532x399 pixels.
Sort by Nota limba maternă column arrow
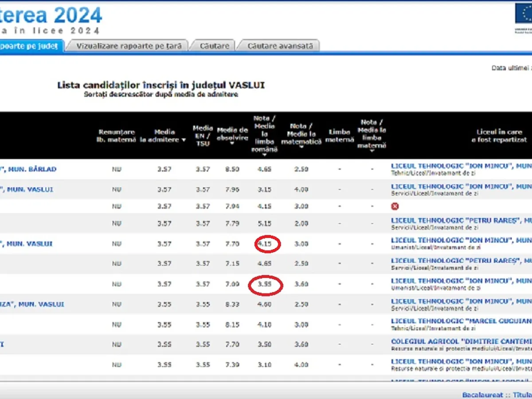pos(372,151)
